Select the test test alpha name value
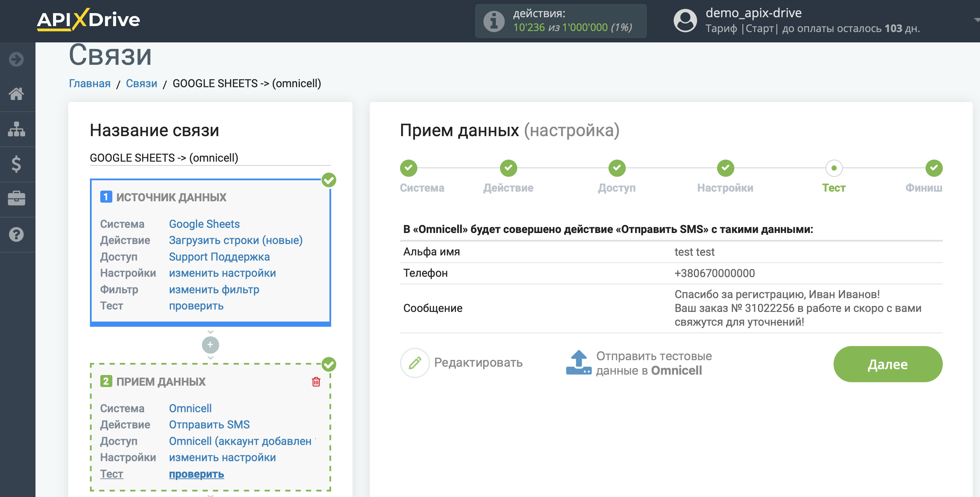The height and width of the screenshot is (497, 980). point(694,252)
